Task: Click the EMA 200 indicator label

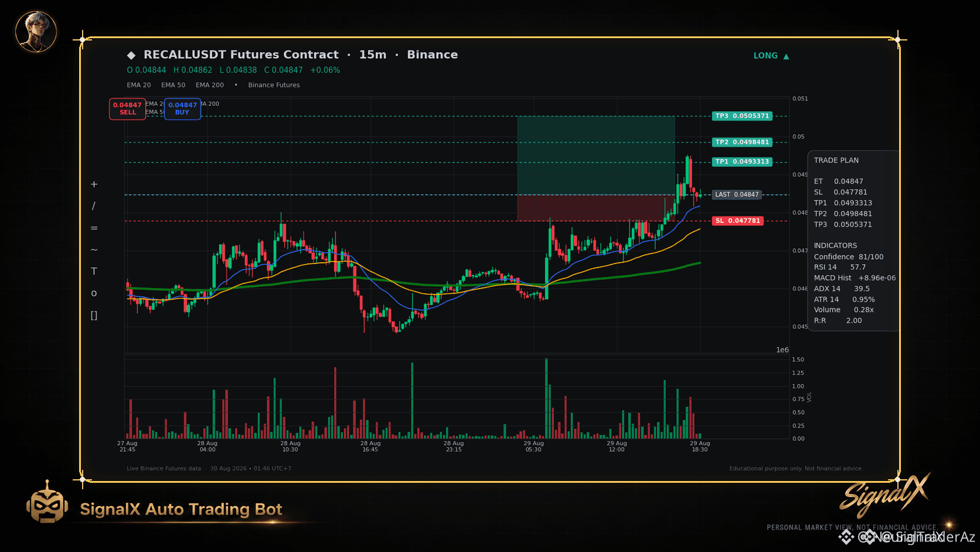Action: pos(210,85)
